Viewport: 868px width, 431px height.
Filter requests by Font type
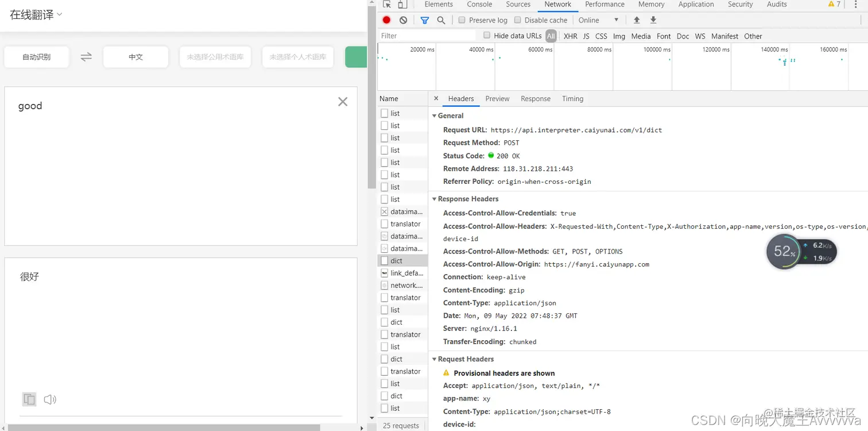664,36
